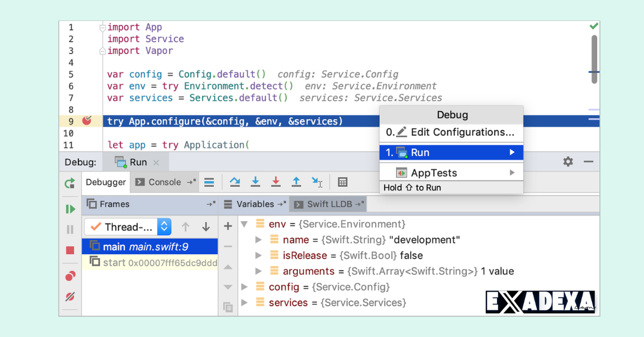This screenshot has width=644, height=337.
Task: Select the Step Out up-arrow icon
Action: click(x=296, y=182)
